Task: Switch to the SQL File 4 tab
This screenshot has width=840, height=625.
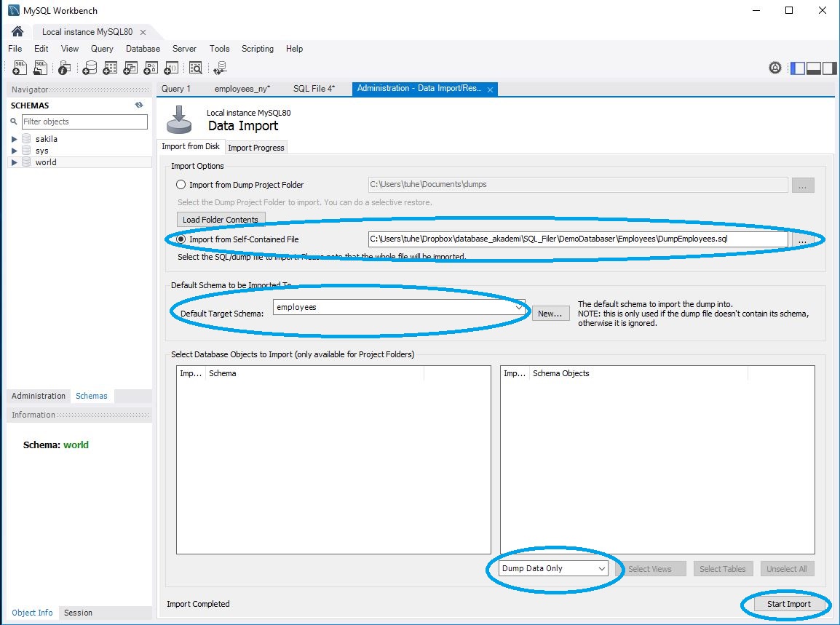Action: point(314,89)
